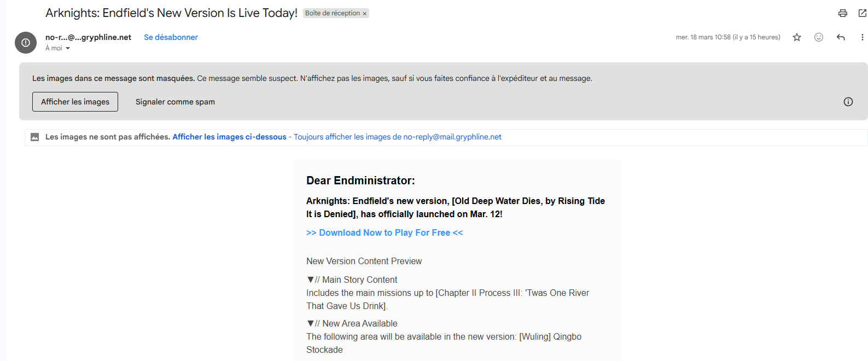Click the hidden-images picture icon in notice bar
Image resolution: width=868 pixels, height=361 pixels.
[34, 137]
